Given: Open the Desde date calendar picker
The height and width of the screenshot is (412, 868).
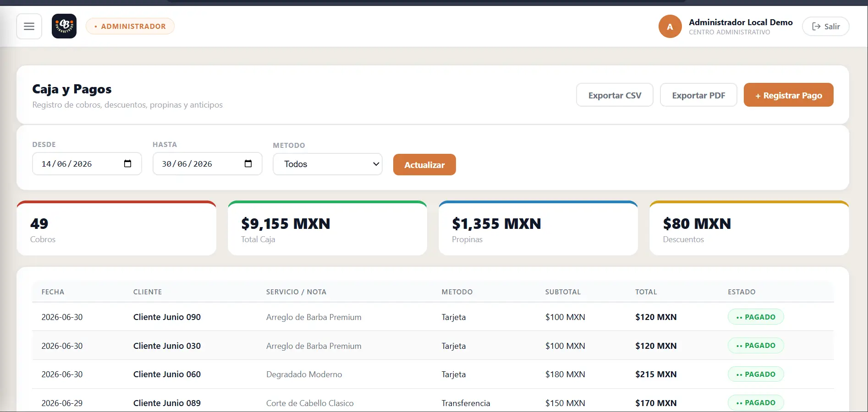Looking at the screenshot, I should point(127,164).
